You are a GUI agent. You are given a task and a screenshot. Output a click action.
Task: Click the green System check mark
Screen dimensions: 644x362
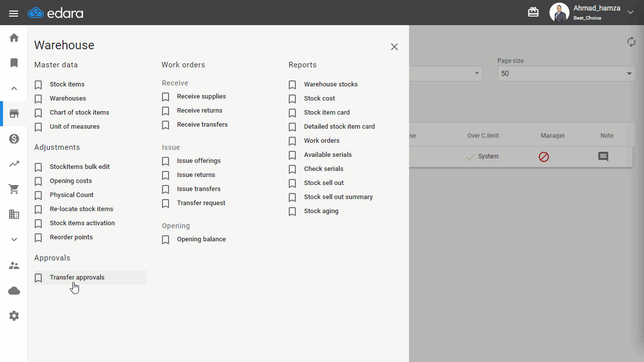tap(471, 157)
